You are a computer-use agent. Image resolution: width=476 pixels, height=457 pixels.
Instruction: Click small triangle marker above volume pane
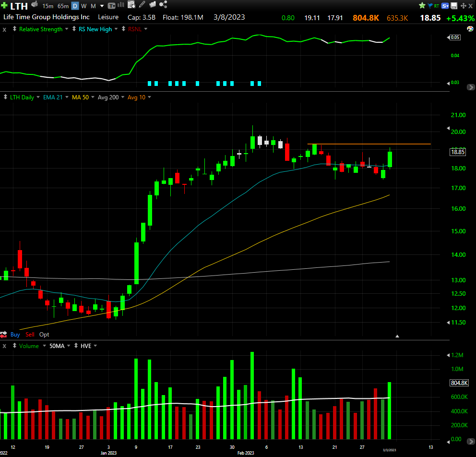pos(397,336)
